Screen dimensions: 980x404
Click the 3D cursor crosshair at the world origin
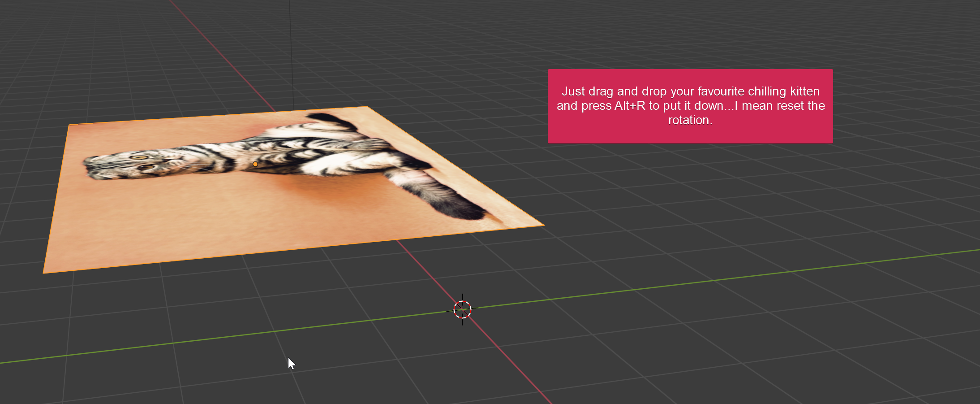coord(462,309)
